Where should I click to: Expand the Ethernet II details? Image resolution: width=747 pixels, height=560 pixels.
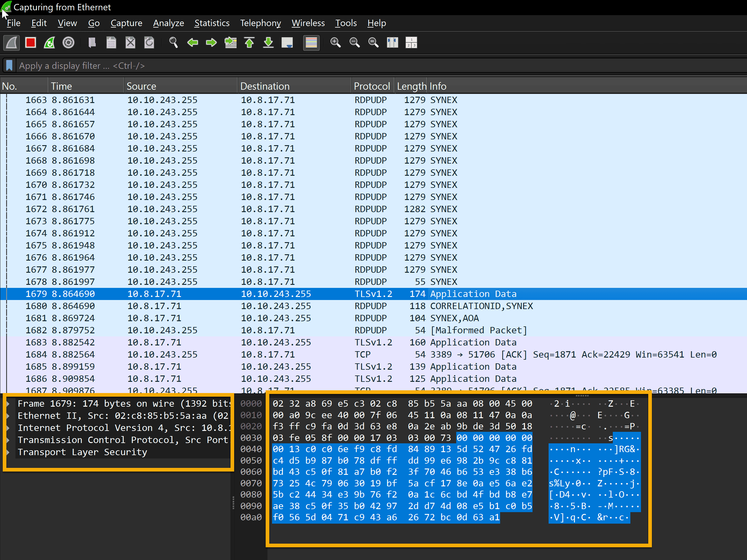[x=8, y=416]
